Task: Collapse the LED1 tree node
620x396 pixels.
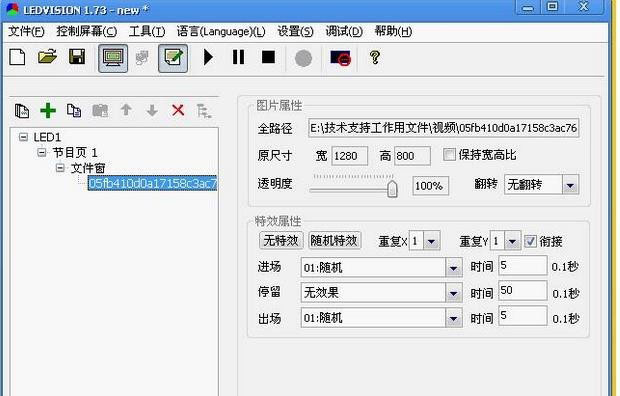Action: [24, 137]
